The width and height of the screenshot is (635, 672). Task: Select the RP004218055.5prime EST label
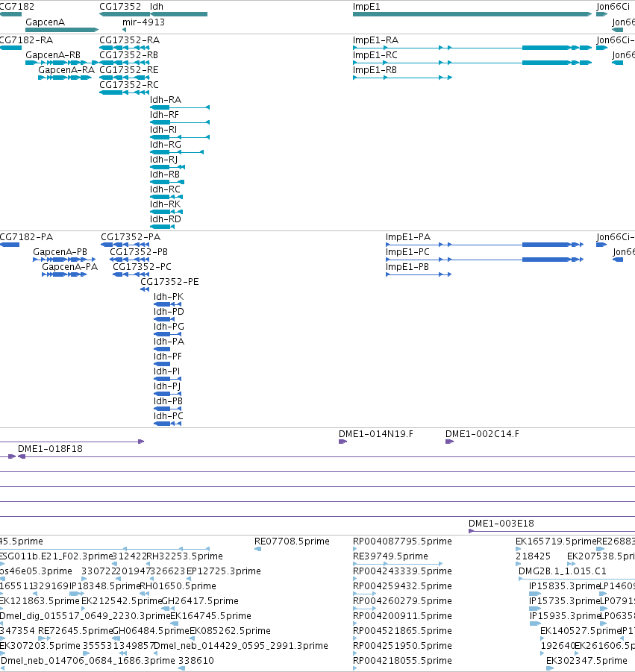403,660
